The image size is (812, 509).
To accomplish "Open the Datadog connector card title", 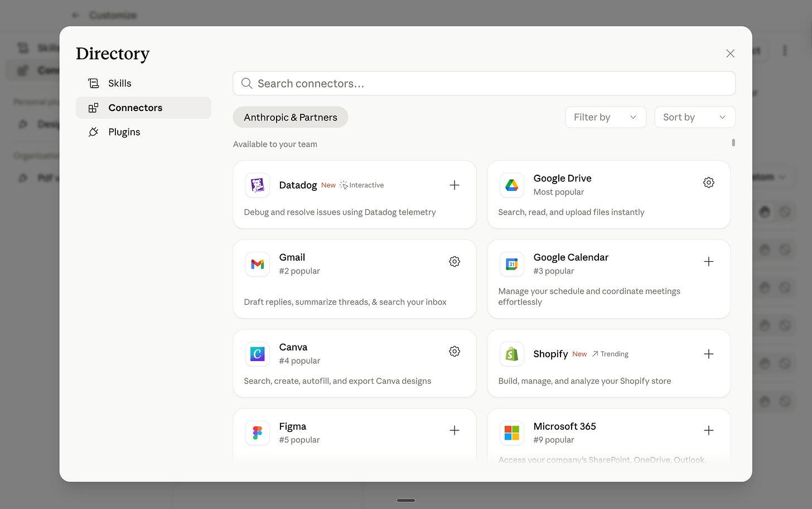I will click(298, 185).
